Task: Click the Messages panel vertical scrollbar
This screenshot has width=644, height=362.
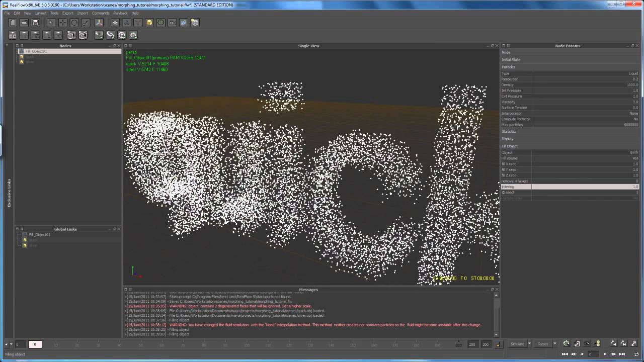Action: [x=497, y=315]
